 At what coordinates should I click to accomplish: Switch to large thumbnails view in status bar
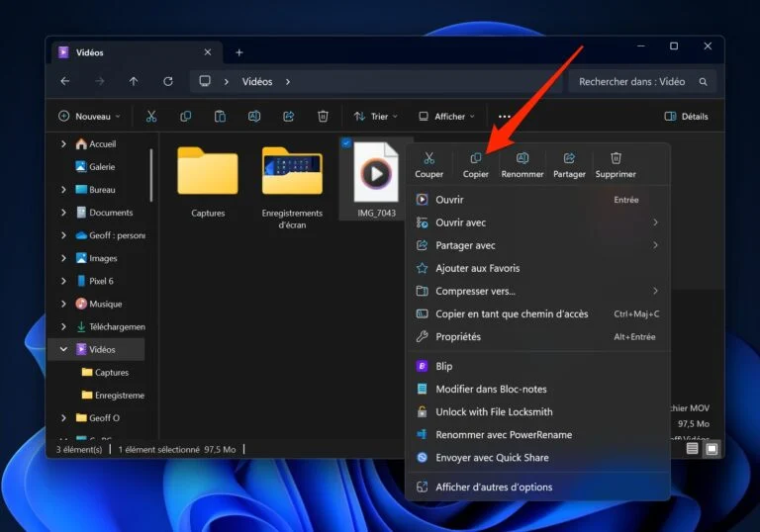tap(712, 449)
